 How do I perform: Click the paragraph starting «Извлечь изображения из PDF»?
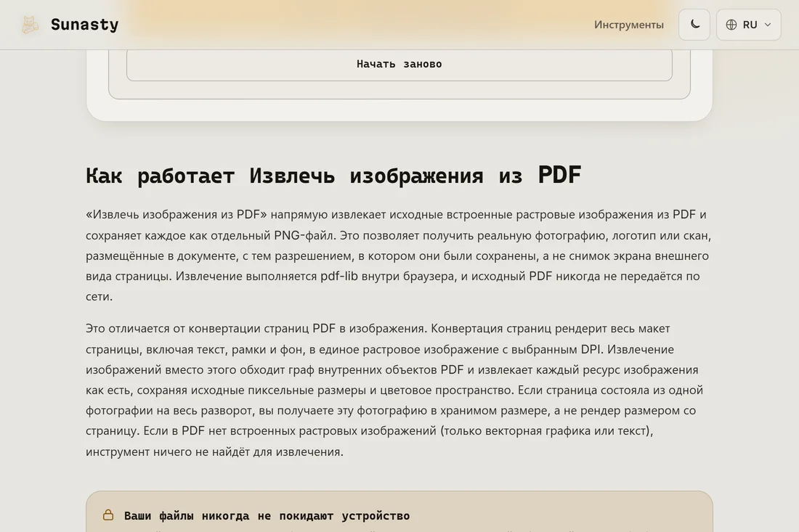click(399, 255)
